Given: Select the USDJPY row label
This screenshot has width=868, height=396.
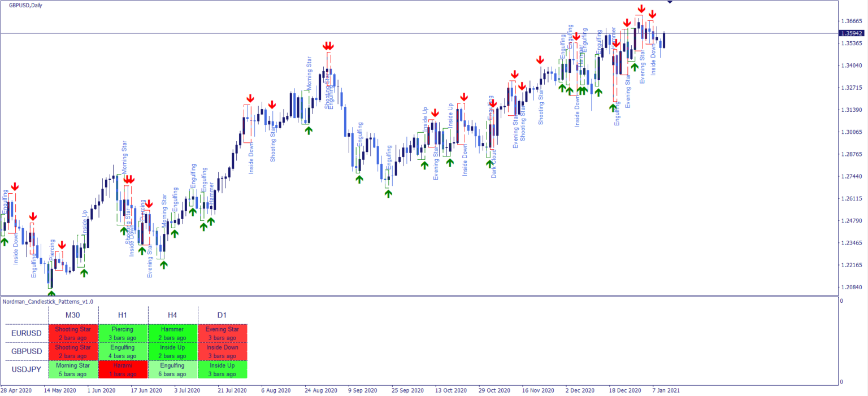Looking at the screenshot, I should (25, 369).
